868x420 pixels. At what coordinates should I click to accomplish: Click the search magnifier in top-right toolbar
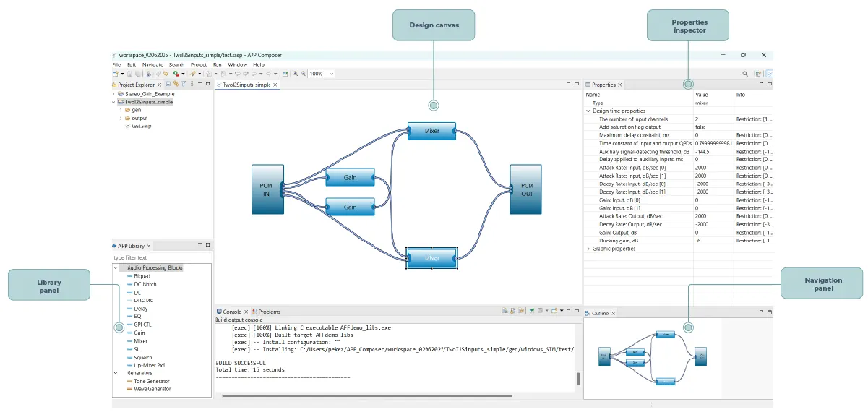(746, 74)
